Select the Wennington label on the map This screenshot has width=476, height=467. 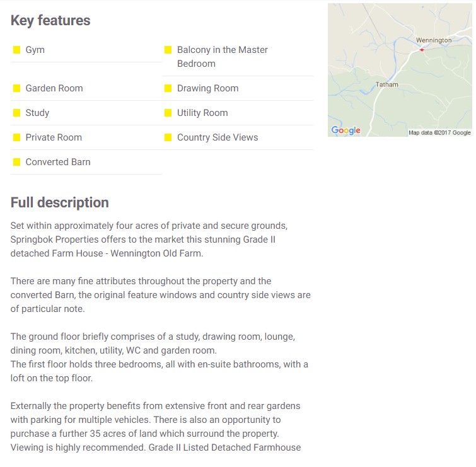click(434, 40)
